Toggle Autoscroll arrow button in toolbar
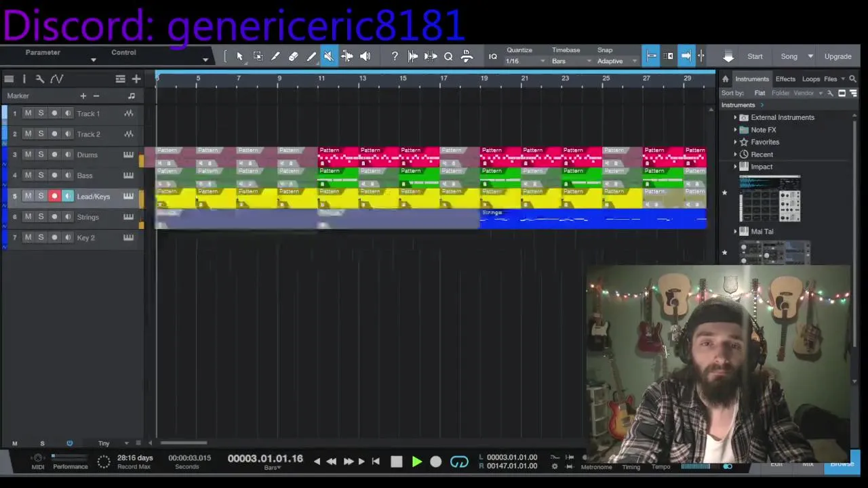 (686, 56)
